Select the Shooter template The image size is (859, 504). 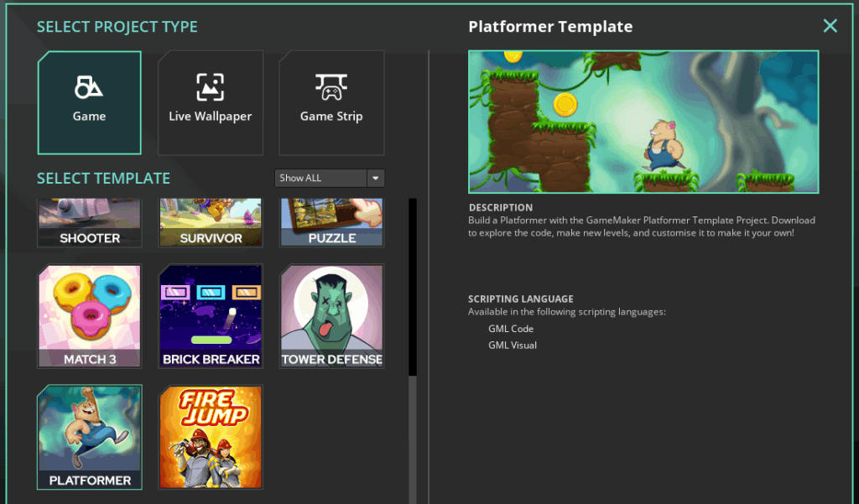click(90, 223)
